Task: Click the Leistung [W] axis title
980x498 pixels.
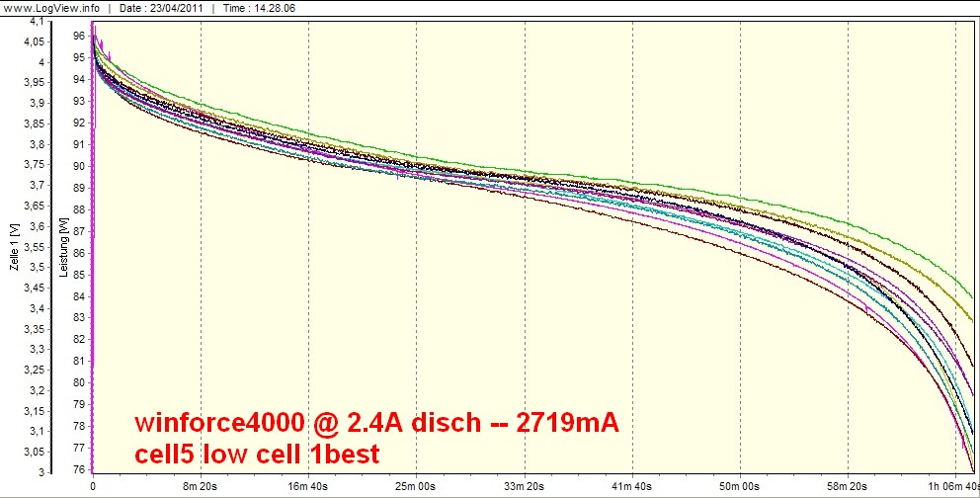Action: (x=63, y=248)
